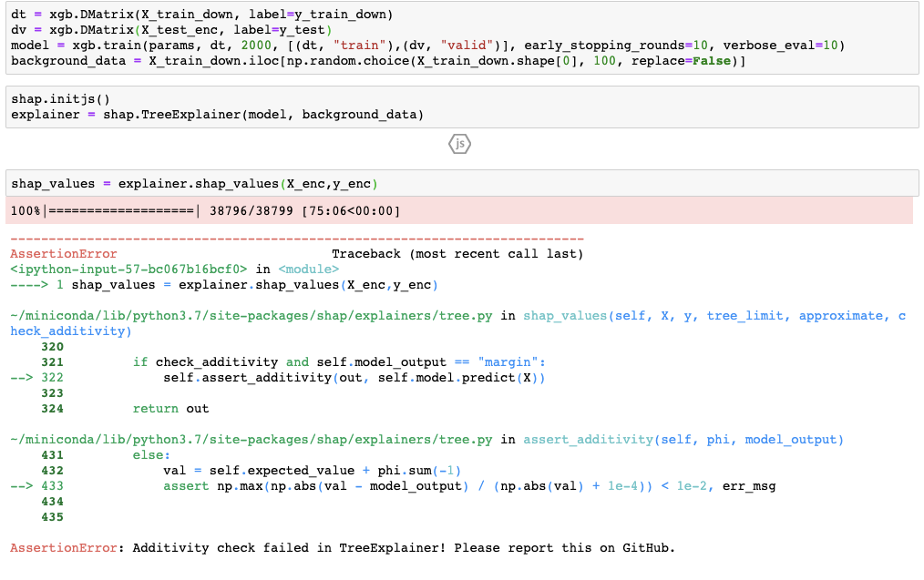The width and height of the screenshot is (924, 580).
Task: Click line number 324 in the traceback
Action: coord(52,408)
